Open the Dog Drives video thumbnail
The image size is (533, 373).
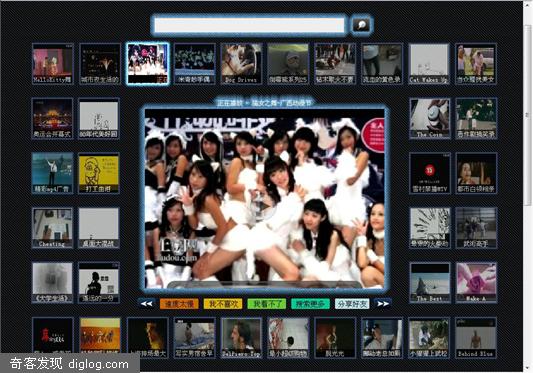241,64
